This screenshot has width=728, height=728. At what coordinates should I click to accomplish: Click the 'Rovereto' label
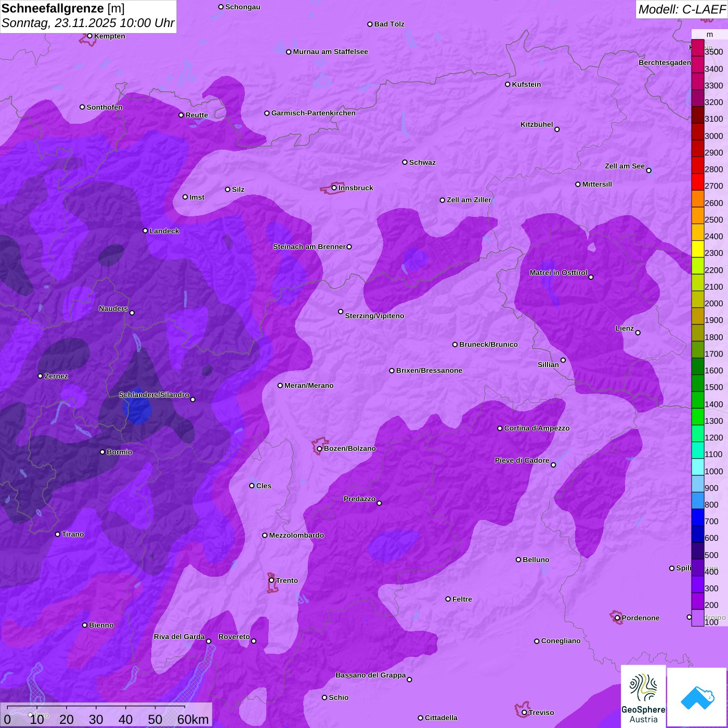click(x=234, y=636)
